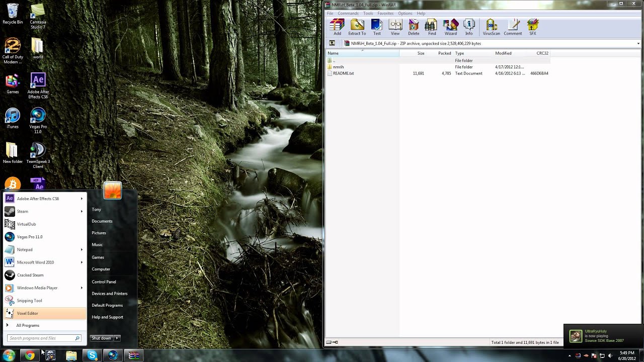Expand the Notepad jump list arrow
644x362 pixels.
coord(82,249)
